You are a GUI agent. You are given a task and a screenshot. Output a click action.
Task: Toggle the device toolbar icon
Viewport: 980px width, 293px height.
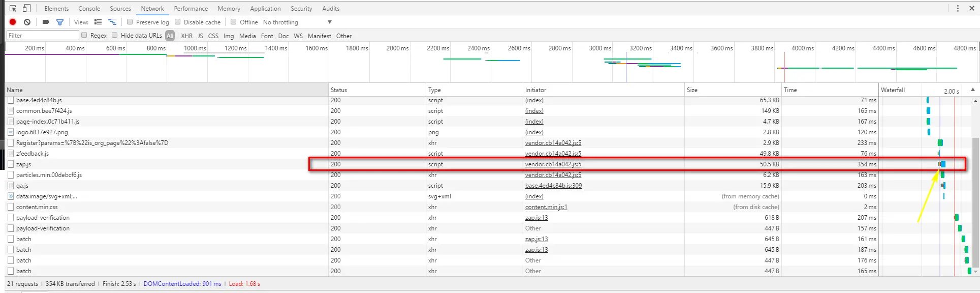coord(26,8)
